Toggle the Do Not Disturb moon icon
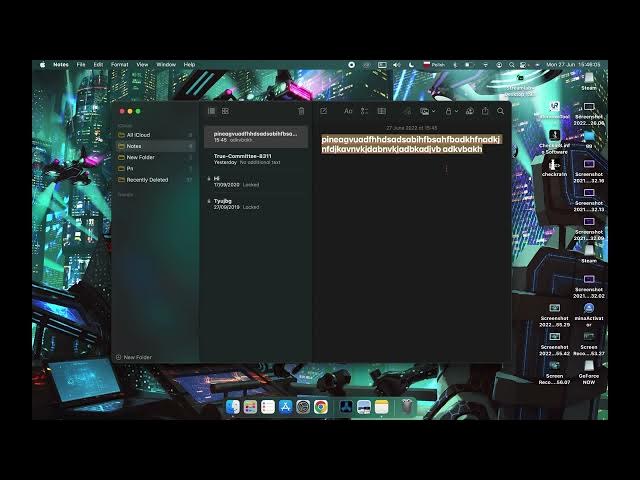 tap(411, 64)
